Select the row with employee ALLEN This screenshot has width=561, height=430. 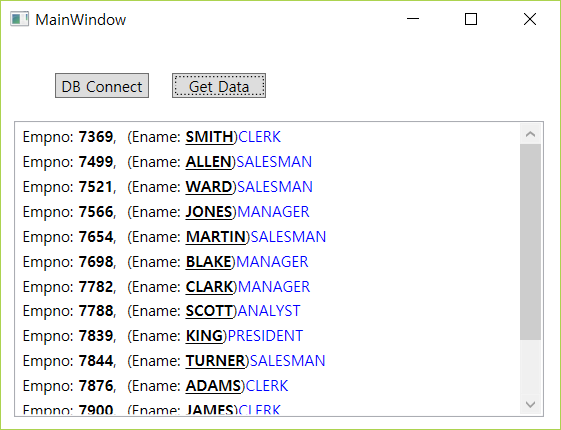[x=268, y=162]
